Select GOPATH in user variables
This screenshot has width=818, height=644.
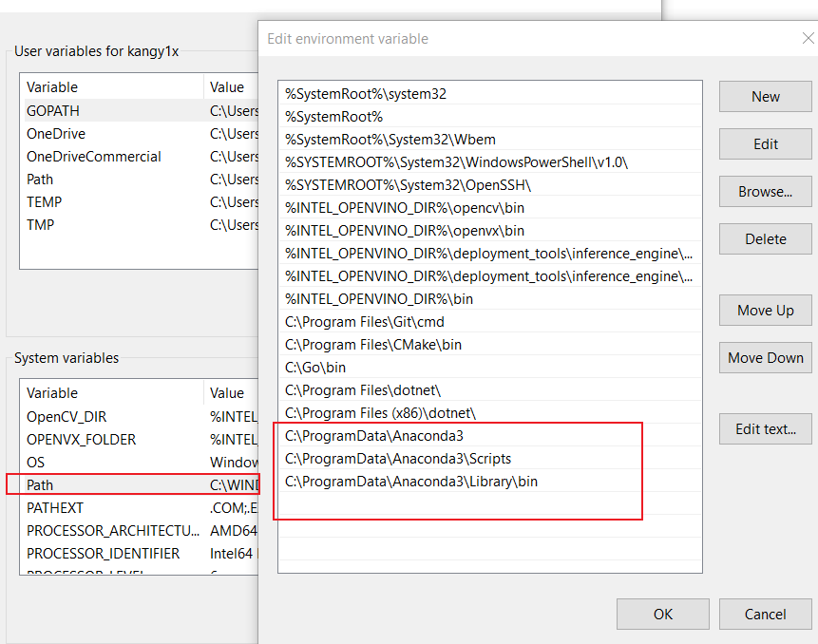point(140,110)
